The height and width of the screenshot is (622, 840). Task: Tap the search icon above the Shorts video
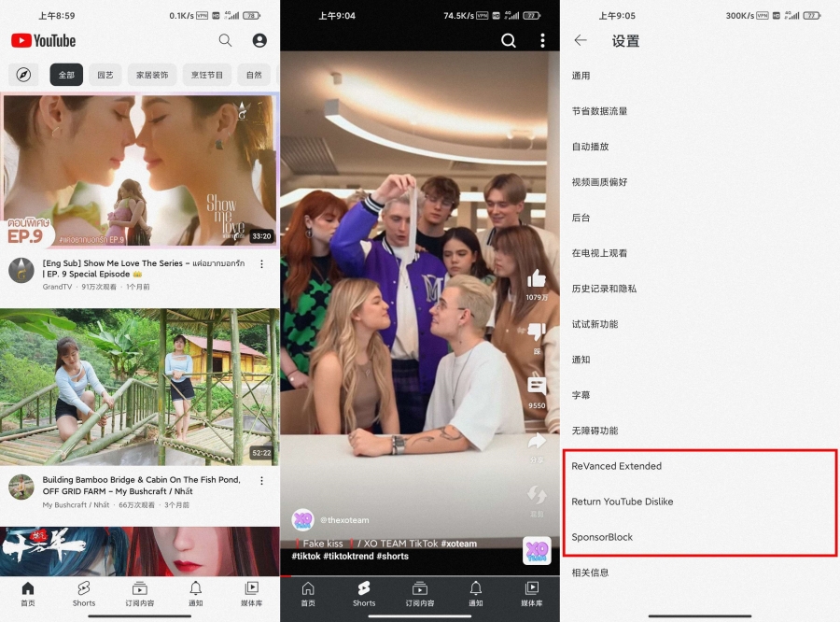(x=508, y=41)
